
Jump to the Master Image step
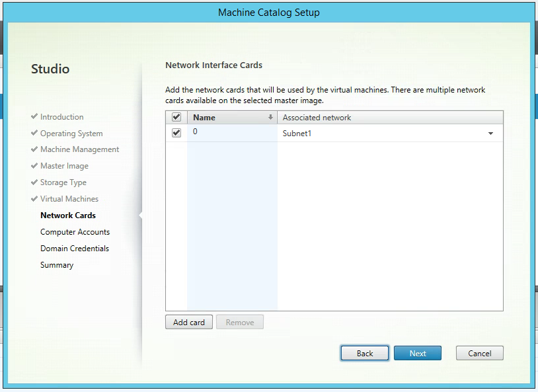pyautogui.click(x=64, y=167)
